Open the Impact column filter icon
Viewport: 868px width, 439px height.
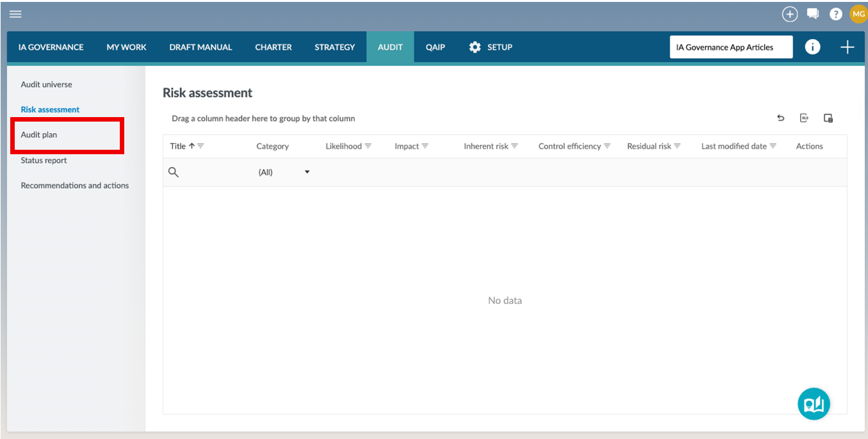click(x=425, y=146)
